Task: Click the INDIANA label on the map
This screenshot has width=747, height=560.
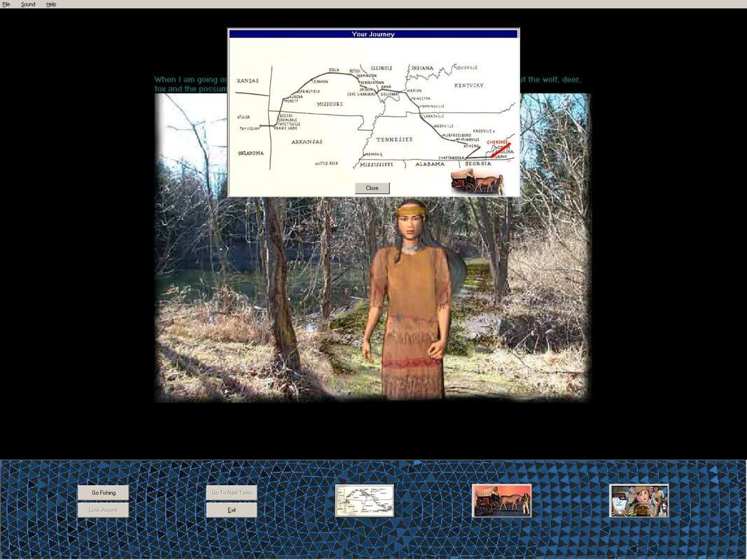Action: tap(423, 68)
